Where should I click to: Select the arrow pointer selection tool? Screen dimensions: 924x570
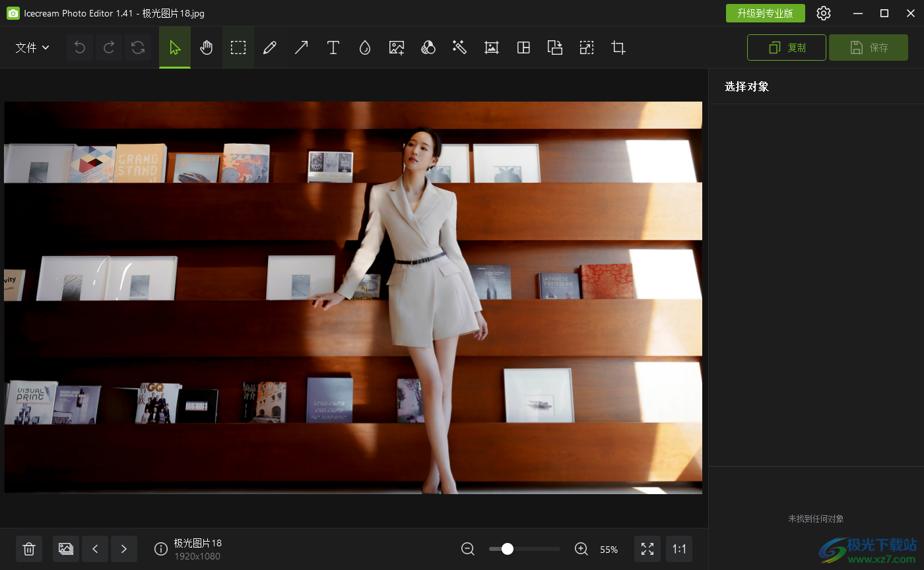pyautogui.click(x=175, y=47)
